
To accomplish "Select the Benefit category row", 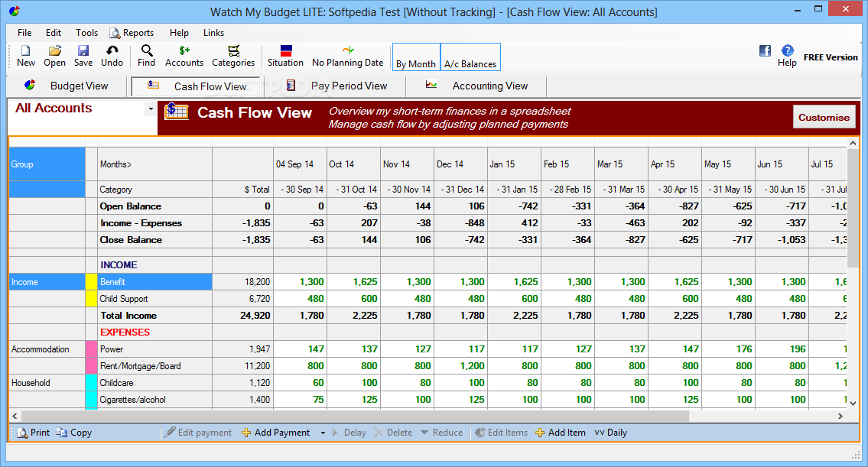I will [x=155, y=281].
